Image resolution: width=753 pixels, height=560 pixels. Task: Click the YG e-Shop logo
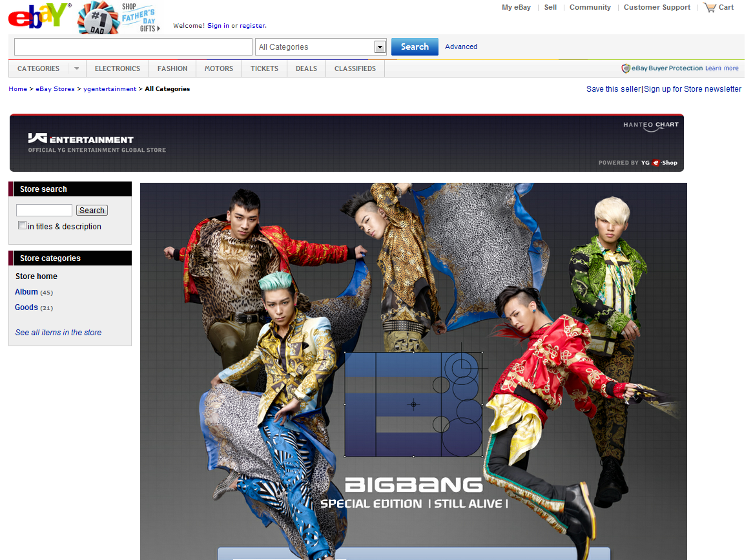pos(659,163)
